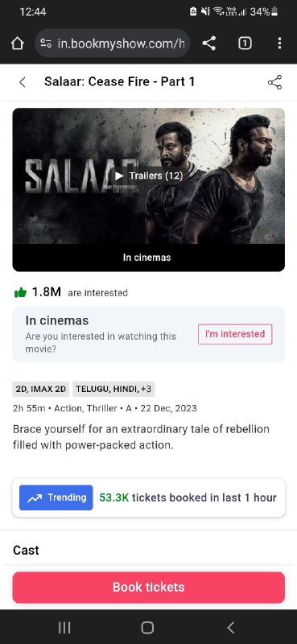Image resolution: width=297 pixels, height=644 pixels.
Task: Click the green thumbs-up interested icon
Action: click(x=20, y=293)
